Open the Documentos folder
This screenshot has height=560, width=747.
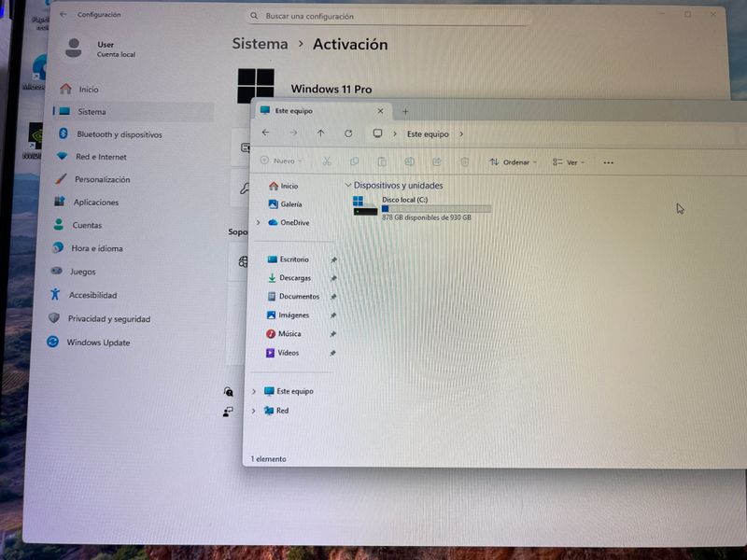[x=292, y=296]
